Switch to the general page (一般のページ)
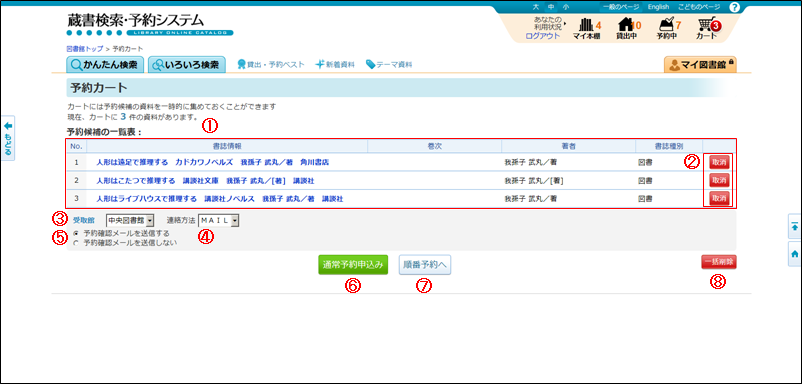Viewport: 802px width, 384px height. point(620,7)
